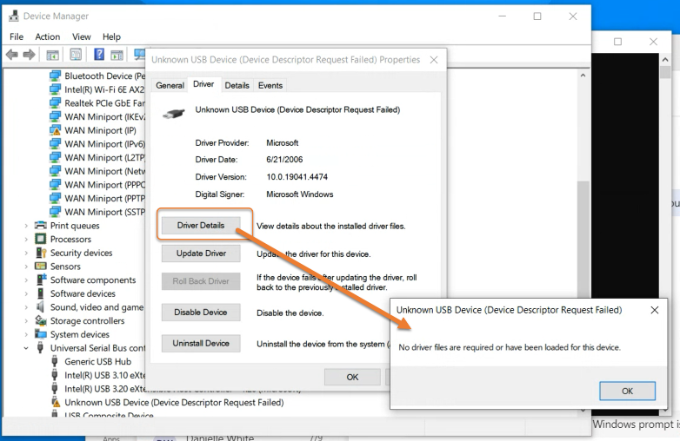This screenshot has width=680, height=441.
Task: Collapse the Universal Serial Bus controllers node
Action: pyautogui.click(x=27, y=347)
